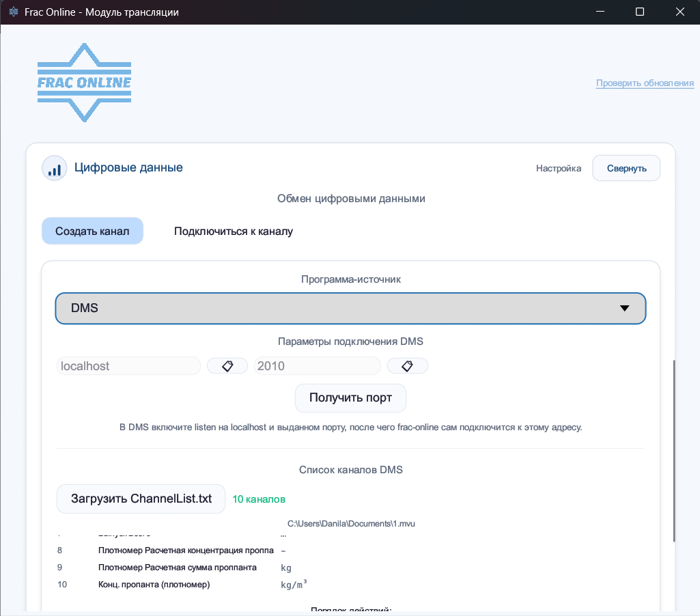
Task: Open Настройка settings link
Action: click(x=558, y=168)
